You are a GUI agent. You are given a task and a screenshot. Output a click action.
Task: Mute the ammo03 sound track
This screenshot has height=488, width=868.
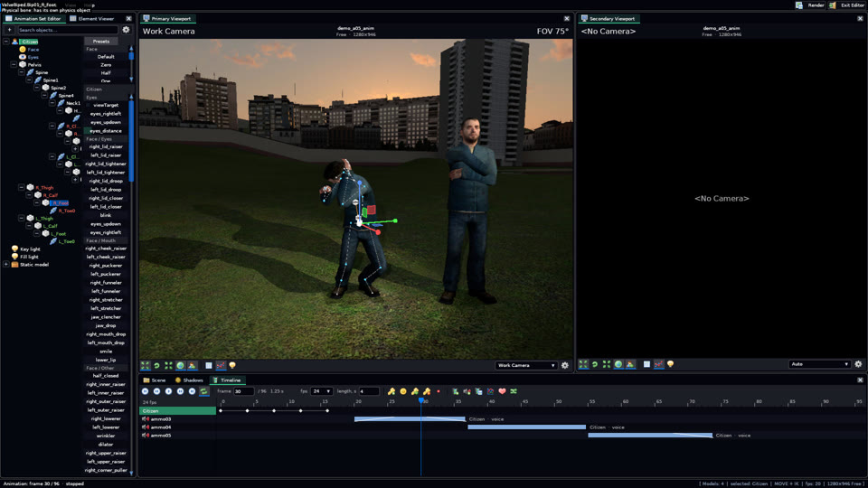[145, 418]
